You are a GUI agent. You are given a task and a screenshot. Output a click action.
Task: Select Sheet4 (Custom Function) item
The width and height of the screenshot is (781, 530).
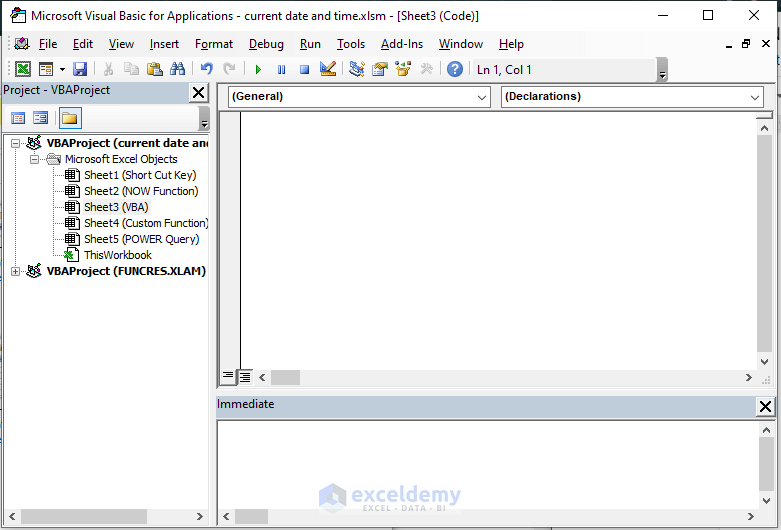[145, 223]
